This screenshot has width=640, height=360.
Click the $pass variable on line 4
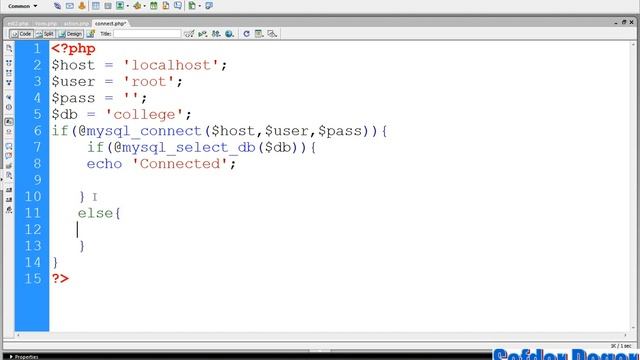(x=73, y=98)
